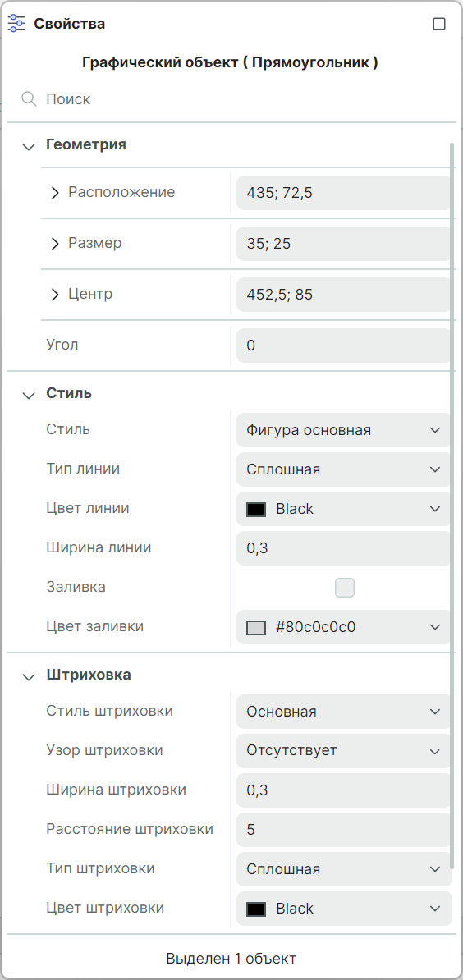Click the Заливка label

pyautogui.click(x=76, y=587)
